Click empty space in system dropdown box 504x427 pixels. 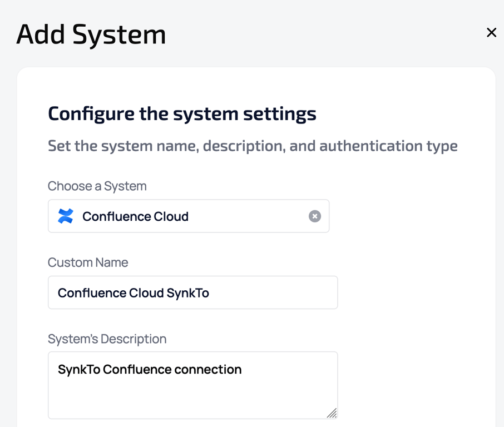(250, 216)
